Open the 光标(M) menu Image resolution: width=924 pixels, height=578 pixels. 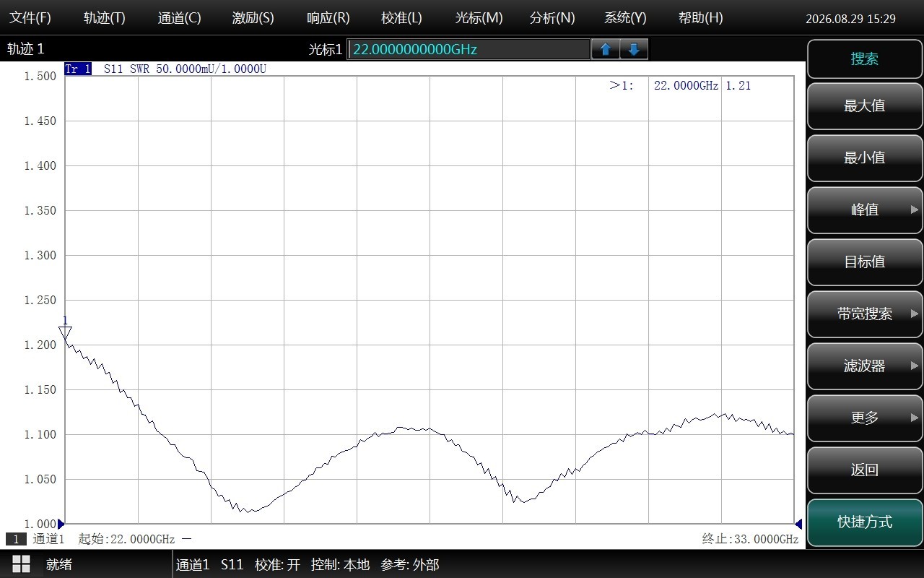(x=479, y=18)
